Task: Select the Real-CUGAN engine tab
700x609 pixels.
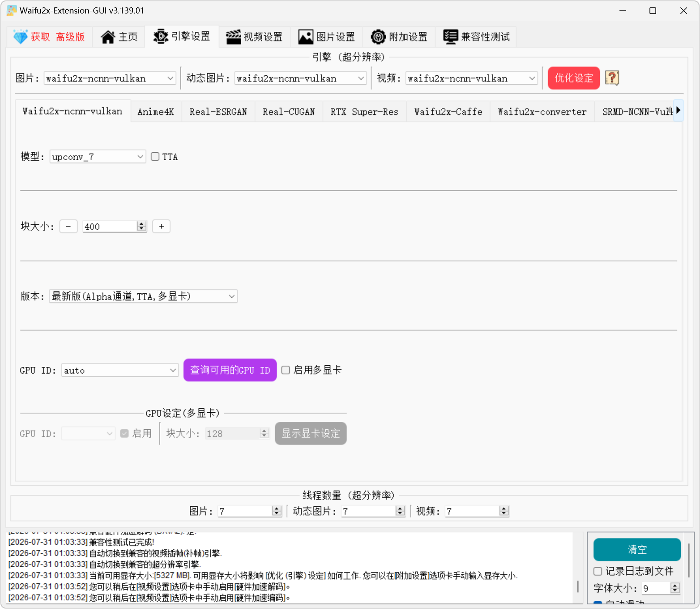Action: pos(289,112)
